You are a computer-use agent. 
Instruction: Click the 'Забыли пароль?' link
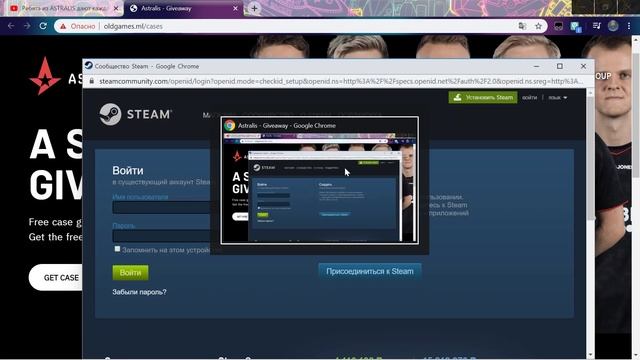pyautogui.click(x=139, y=292)
